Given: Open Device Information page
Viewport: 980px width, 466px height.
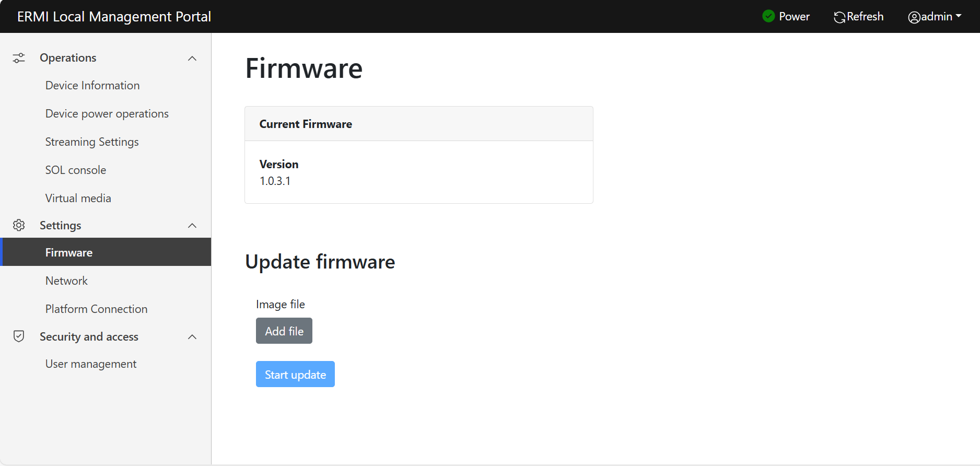Looking at the screenshot, I should pyautogui.click(x=92, y=85).
